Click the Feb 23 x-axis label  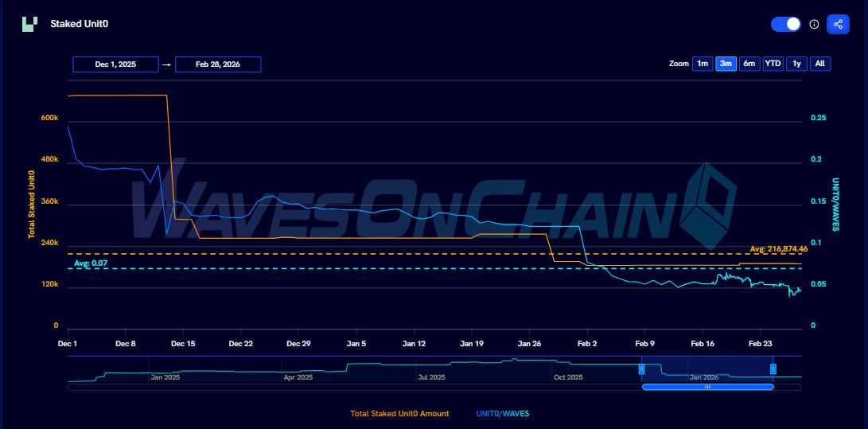[760, 344]
